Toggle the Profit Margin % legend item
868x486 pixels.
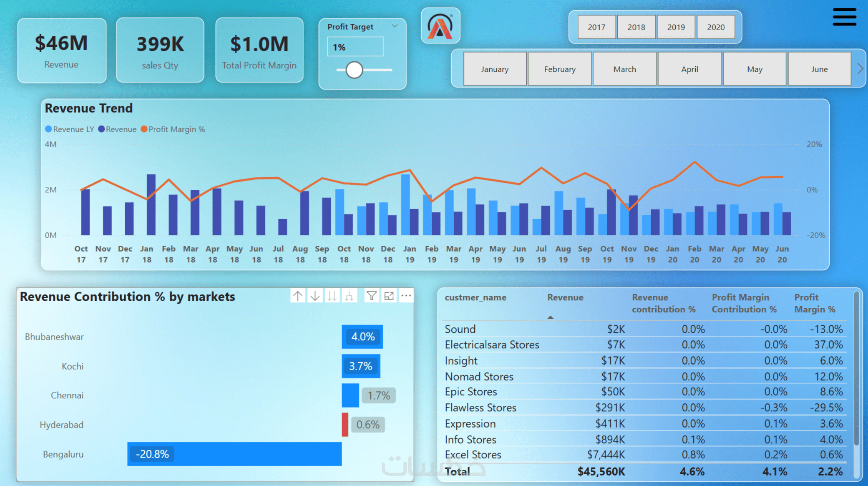click(173, 129)
